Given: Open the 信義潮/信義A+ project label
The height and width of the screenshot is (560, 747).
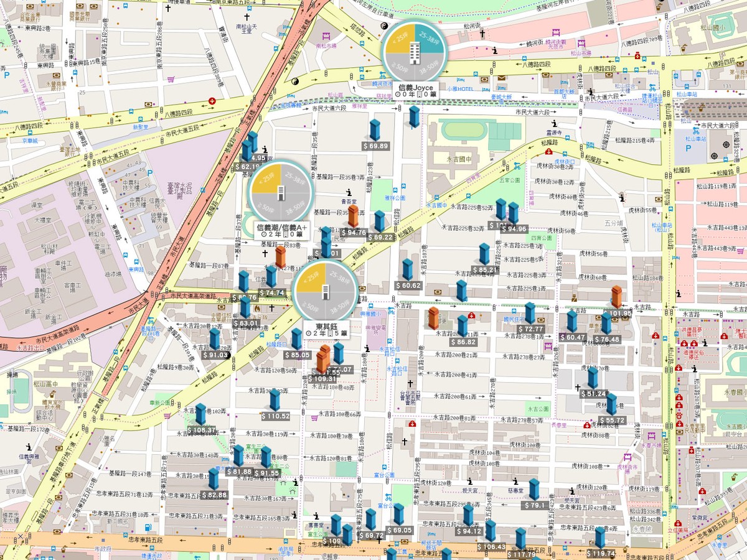Looking at the screenshot, I should pyautogui.click(x=281, y=231).
